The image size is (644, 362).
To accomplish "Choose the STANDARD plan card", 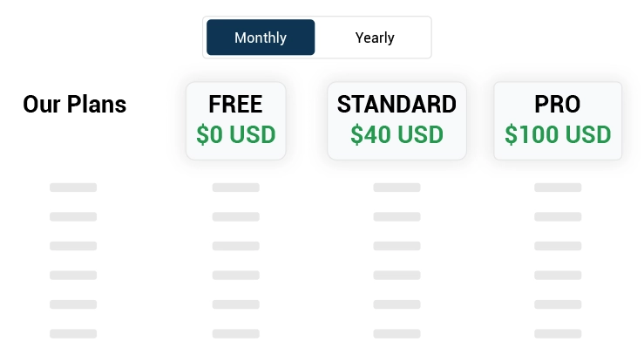I will 397,120.
